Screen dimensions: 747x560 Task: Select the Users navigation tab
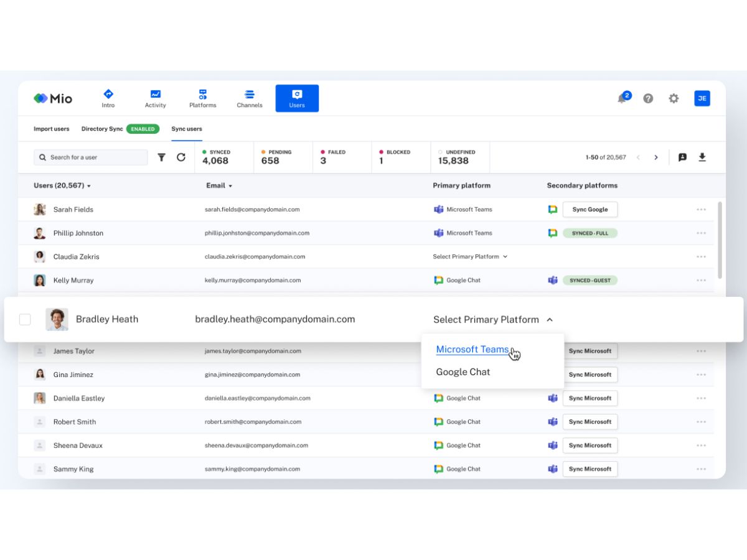(x=297, y=98)
